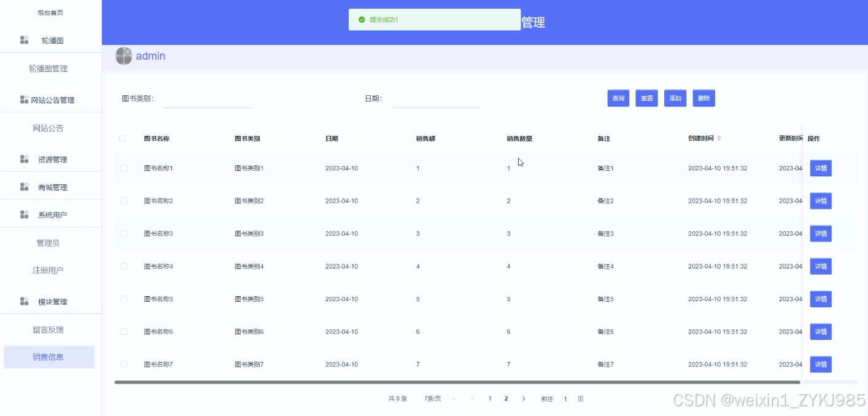Open 留言反馈 menu item

coord(48,330)
